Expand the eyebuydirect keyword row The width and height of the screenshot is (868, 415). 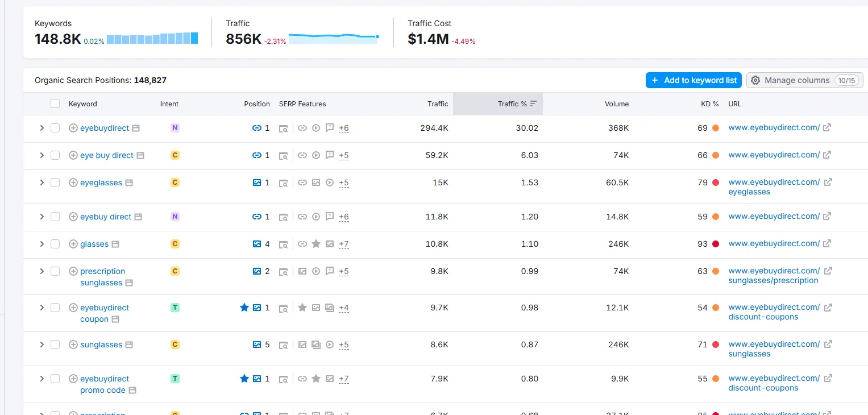[41, 128]
